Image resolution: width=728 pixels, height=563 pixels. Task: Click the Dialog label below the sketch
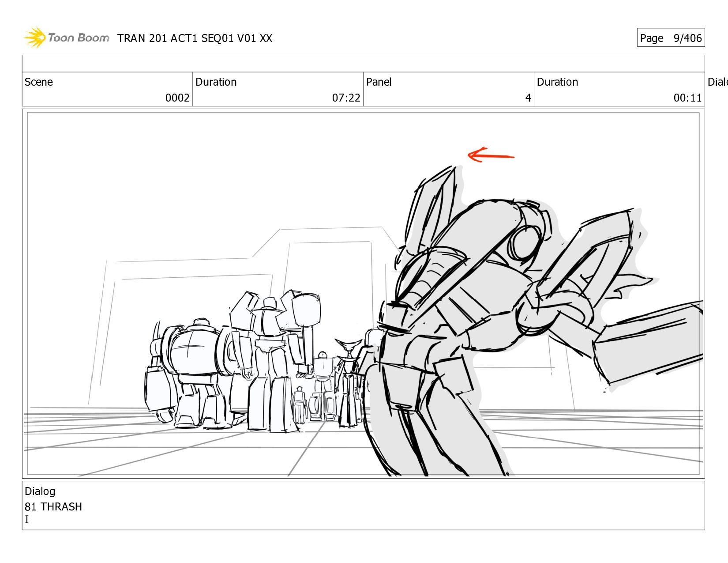pos(40,491)
